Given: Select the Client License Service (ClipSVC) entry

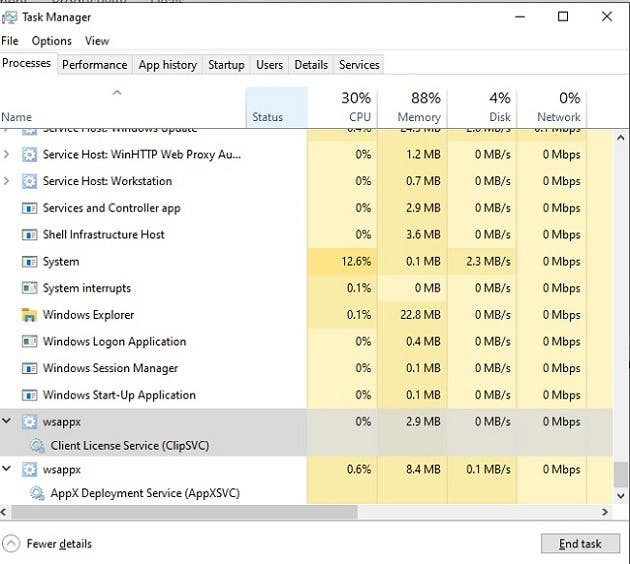Looking at the screenshot, I should pyautogui.click(x=130, y=446).
